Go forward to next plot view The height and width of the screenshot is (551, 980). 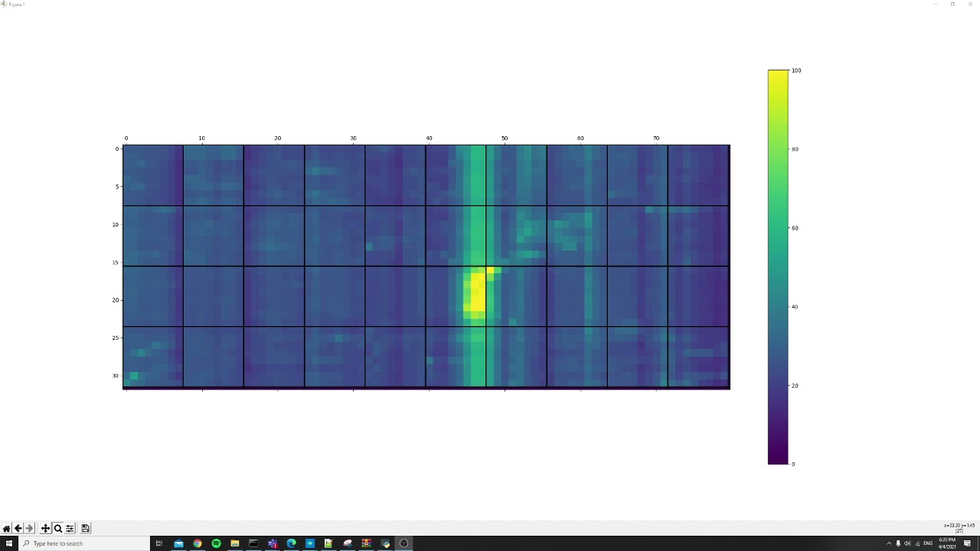pyautogui.click(x=30, y=528)
